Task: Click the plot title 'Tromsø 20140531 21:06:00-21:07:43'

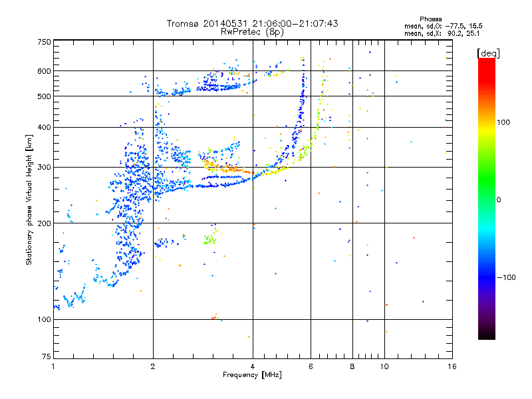Action: [252, 23]
